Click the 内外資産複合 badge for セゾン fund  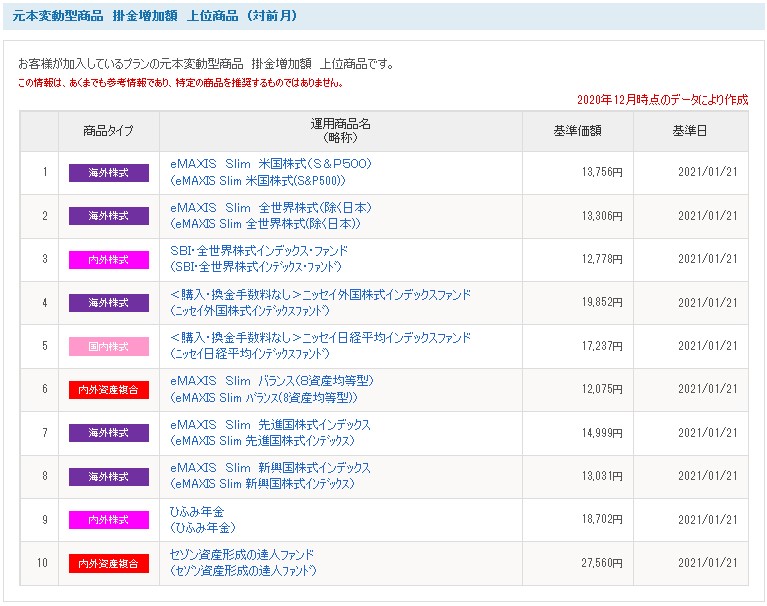click(x=109, y=563)
